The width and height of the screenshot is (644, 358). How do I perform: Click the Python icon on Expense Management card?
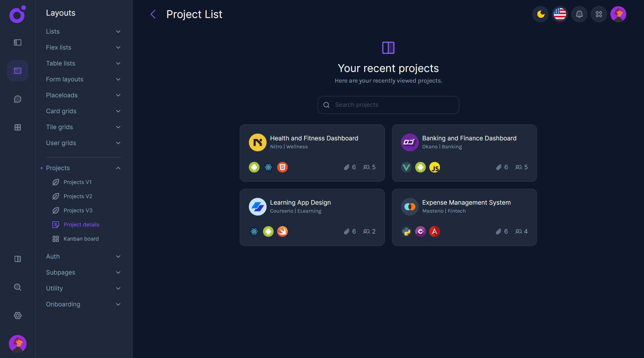click(406, 231)
